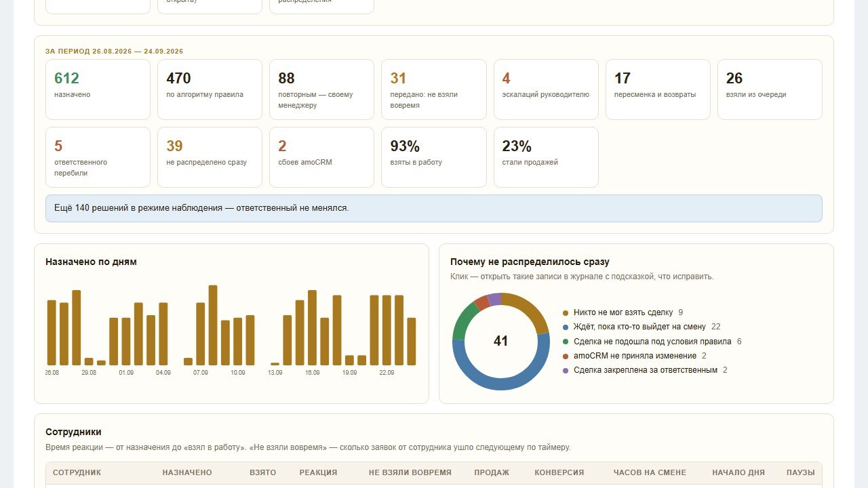Screen dimensions: 868x488
Task: Click the donut chart center total 41
Action: click(501, 341)
